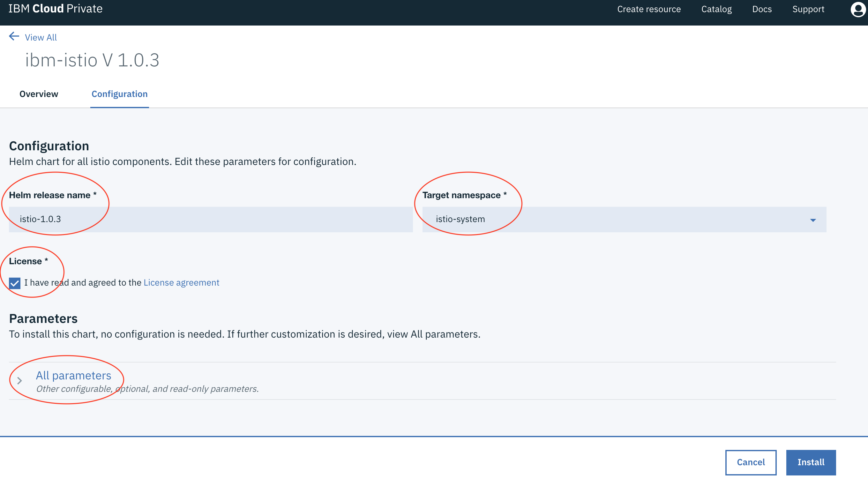Image resolution: width=868 pixels, height=478 pixels.
Task: Click the All parameters heading
Action: tap(73, 375)
